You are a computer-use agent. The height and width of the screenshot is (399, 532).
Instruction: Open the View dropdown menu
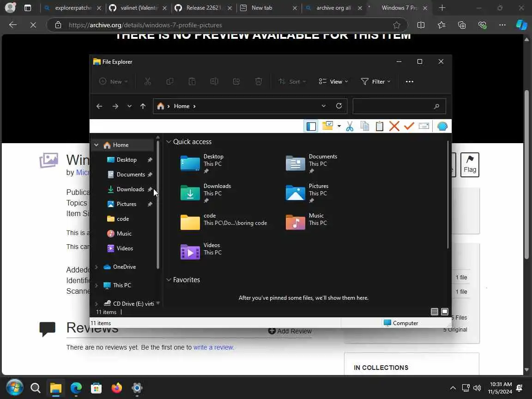[x=333, y=81]
